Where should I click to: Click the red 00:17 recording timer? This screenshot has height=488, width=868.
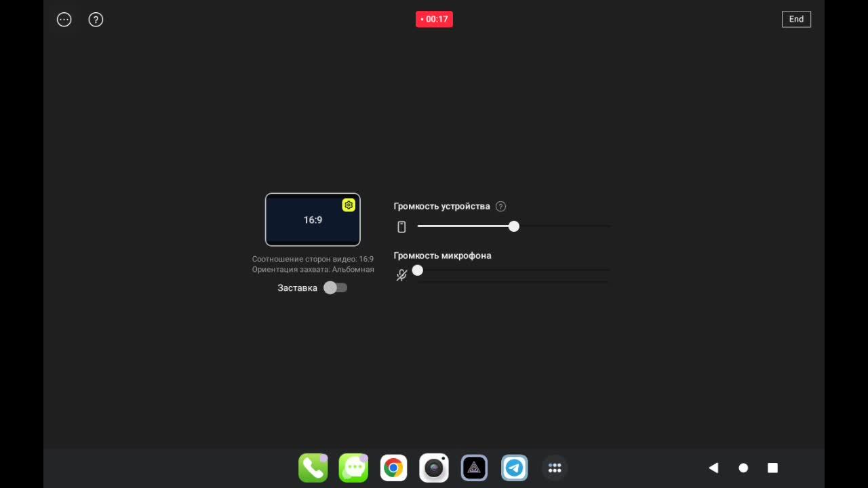(434, 19)
